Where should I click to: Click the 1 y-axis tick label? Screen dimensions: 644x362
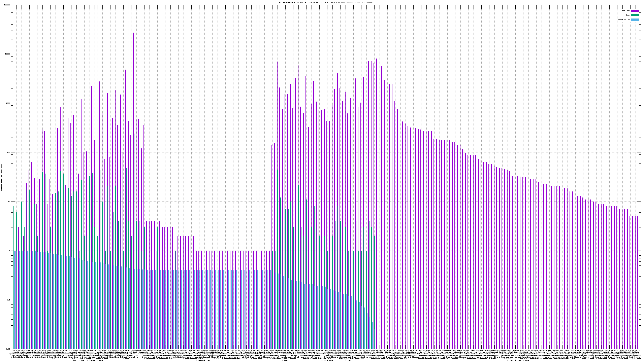point(10,251)
